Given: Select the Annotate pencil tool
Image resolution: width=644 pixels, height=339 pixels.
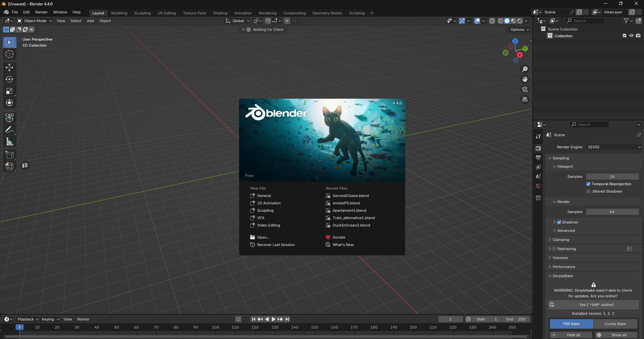Looking at the screenshot, I should click(x=9, y=130).
